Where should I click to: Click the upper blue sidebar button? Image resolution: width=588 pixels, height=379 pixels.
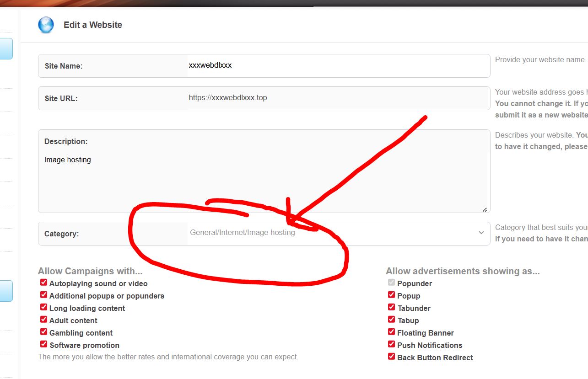coord(6,49)
